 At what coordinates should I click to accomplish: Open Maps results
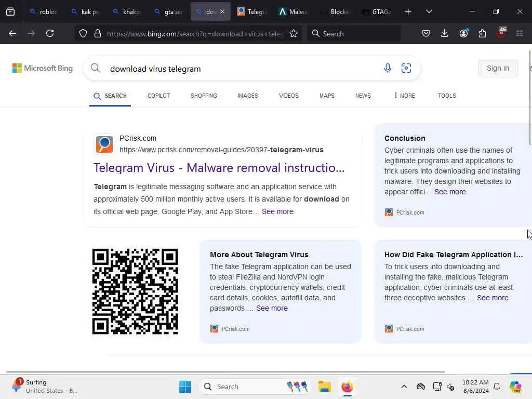[x=327, y=96]
